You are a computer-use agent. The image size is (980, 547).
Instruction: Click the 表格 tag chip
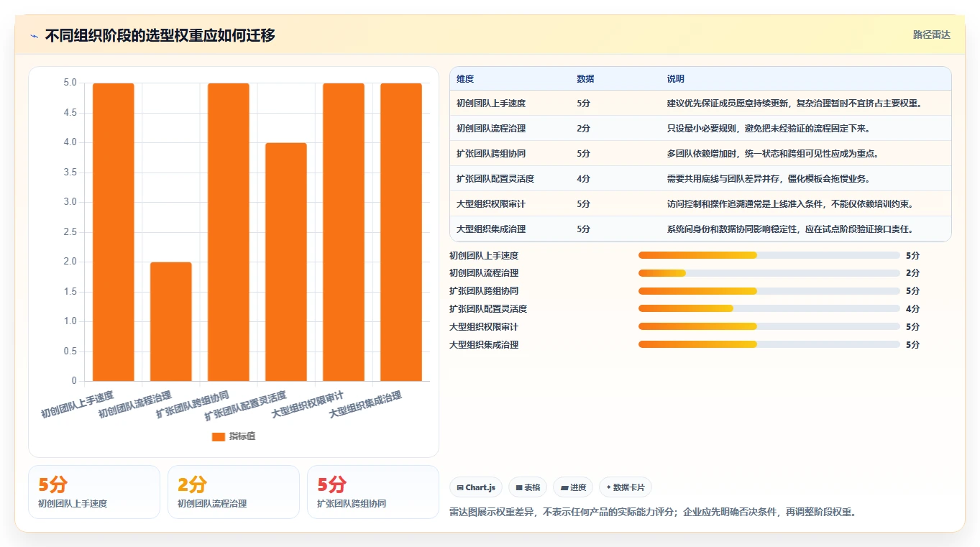[528, 487]
